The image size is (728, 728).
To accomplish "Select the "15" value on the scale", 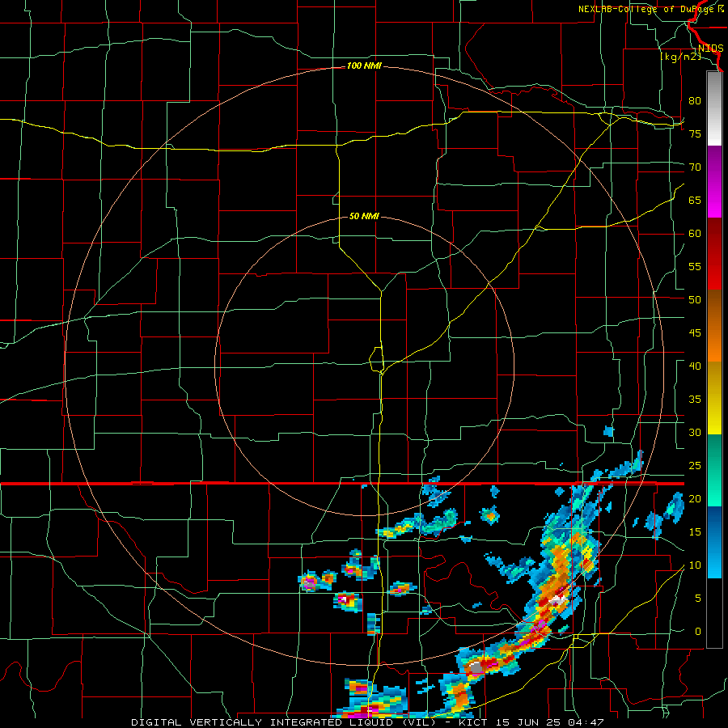I will tap(695, 532).
